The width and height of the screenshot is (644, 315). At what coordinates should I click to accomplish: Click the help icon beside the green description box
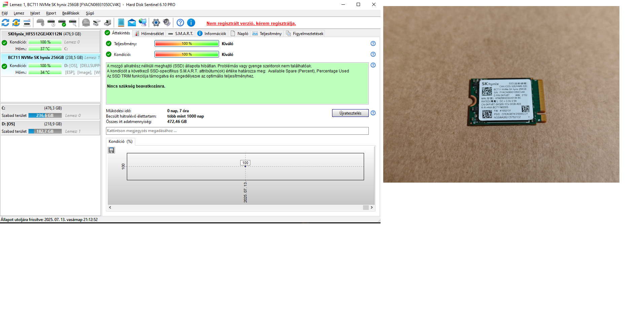coord(373,65)
